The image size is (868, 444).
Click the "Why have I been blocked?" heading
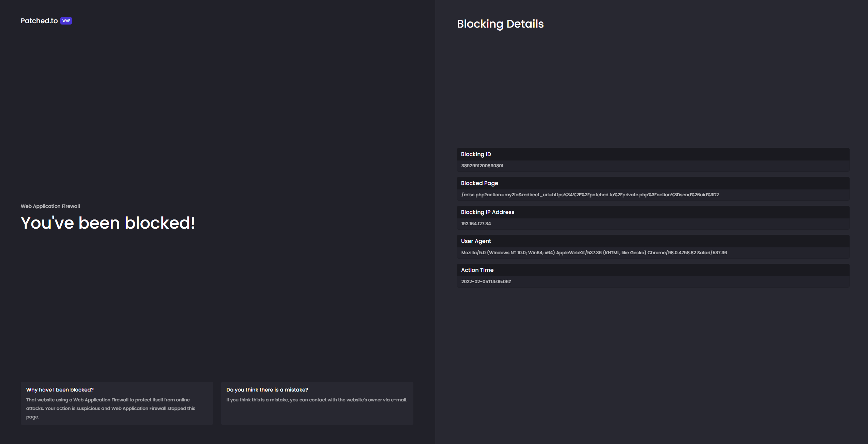coord(60,390)
